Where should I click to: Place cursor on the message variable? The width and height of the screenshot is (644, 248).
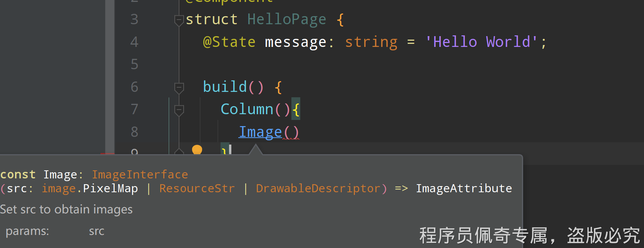[x=295, y=42]
